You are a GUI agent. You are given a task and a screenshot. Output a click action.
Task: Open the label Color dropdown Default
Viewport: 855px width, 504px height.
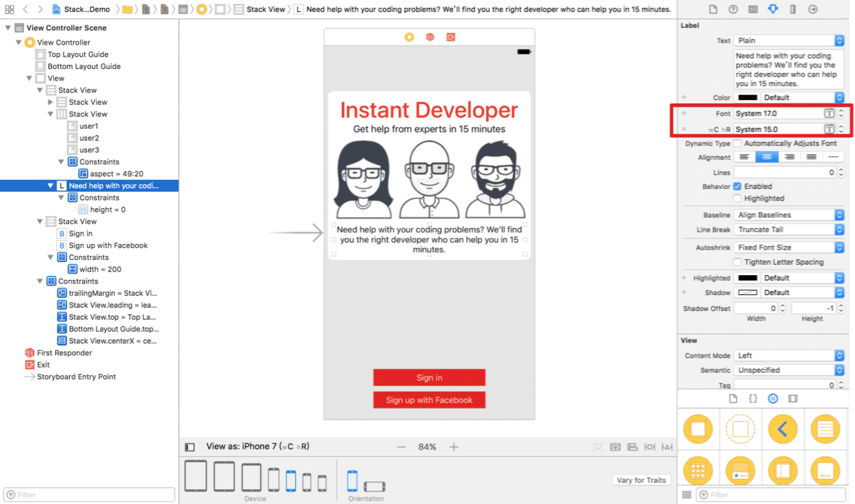click(803, 97)
